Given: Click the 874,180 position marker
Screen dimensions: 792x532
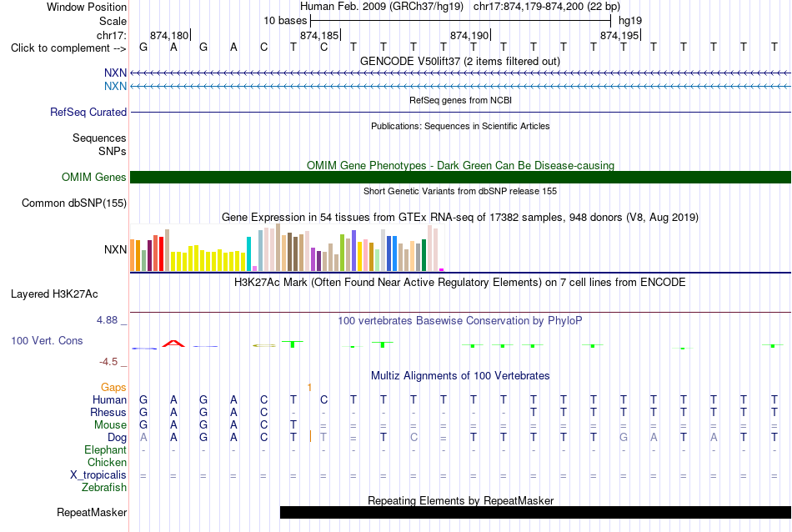Looking at the screenshot, I should (x=168, y=35).
